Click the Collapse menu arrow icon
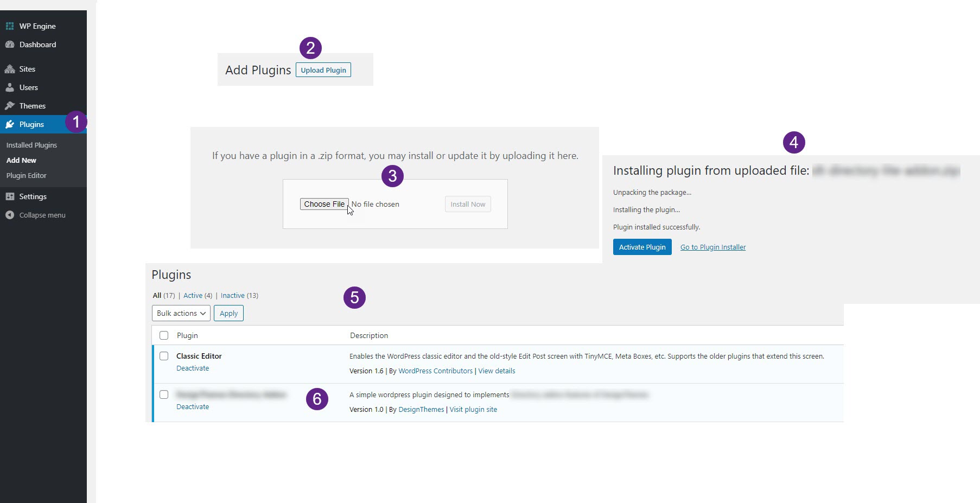Viewport: 980px width, 503px height. coord(10,215)
